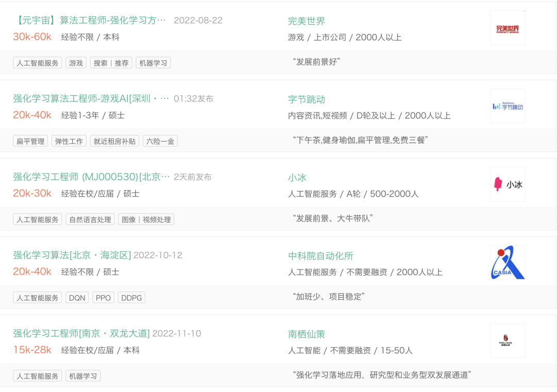The height and width of the screenshot is (392, 557).
Task: Select the 就近租房补贴 tag
Action: coord(114,141)
